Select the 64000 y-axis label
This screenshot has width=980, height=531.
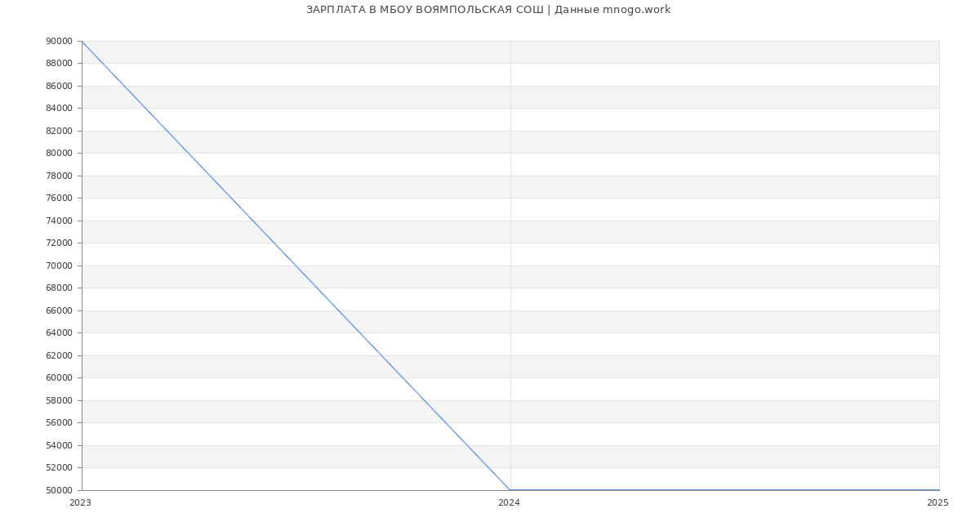[x=60, y=333]
